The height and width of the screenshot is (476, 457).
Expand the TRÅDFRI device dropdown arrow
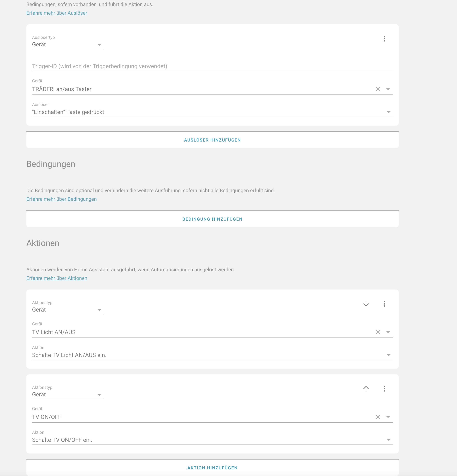pos(388,89)
